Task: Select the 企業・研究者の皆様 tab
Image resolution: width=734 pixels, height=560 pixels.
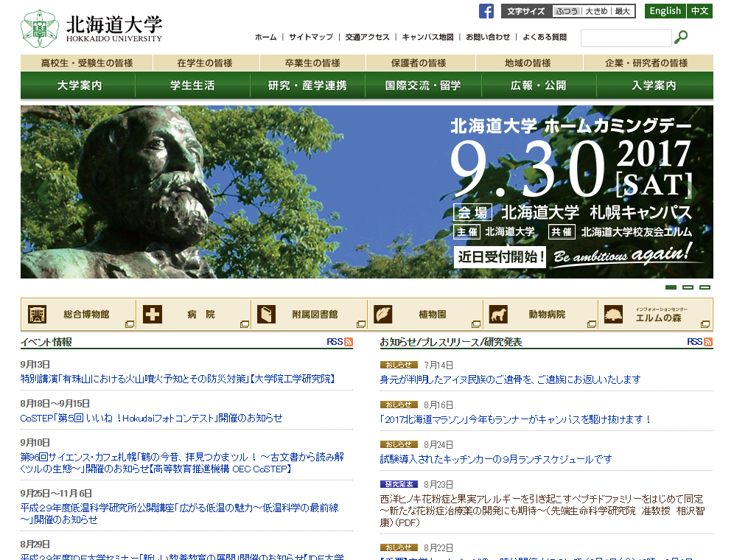Action: [648, 63]
